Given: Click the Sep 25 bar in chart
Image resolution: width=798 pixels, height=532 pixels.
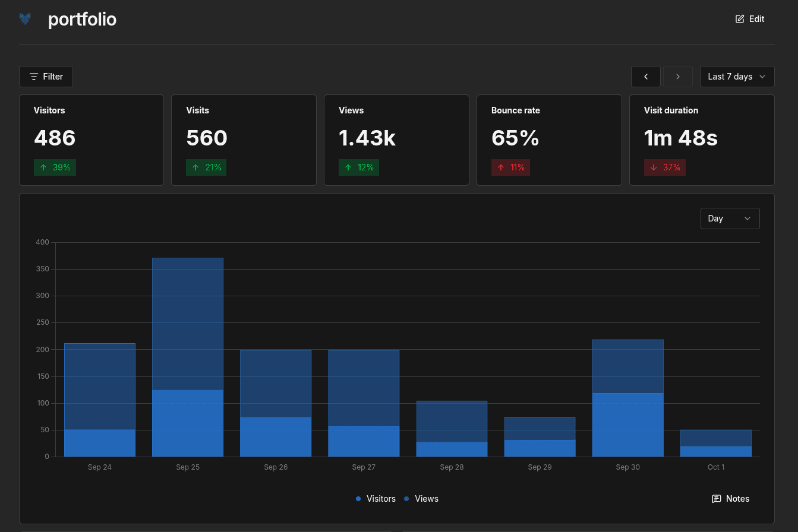Looking at the screenshot, I should 188,357.
